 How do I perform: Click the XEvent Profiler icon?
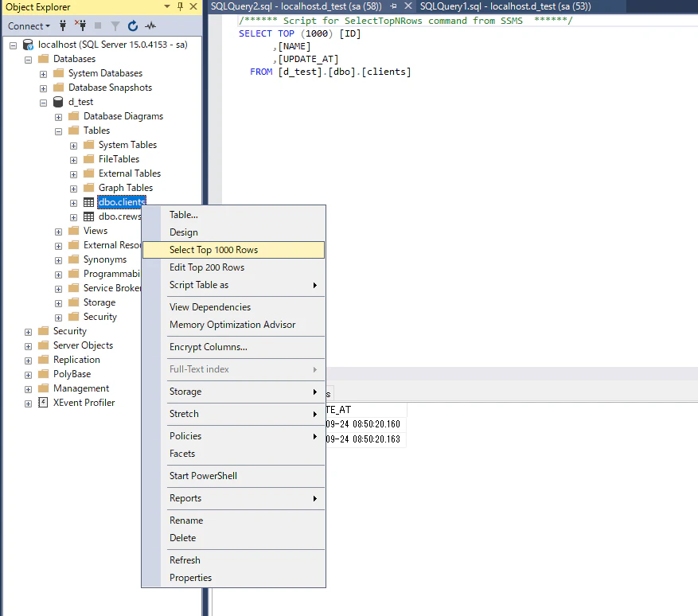pyautogui.click(x=43, y=403)
